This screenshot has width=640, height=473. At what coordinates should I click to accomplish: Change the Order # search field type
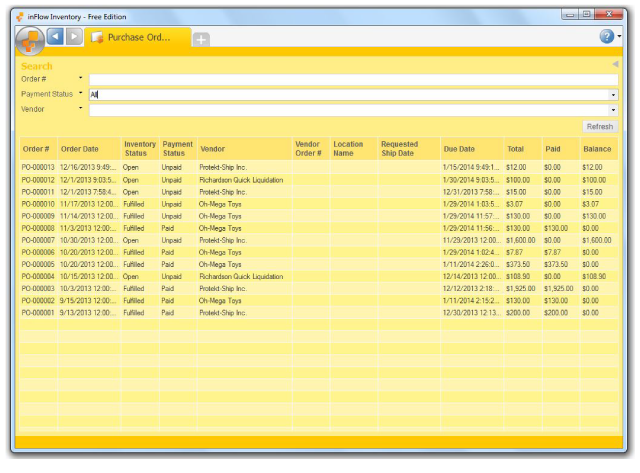pos(80,78)
